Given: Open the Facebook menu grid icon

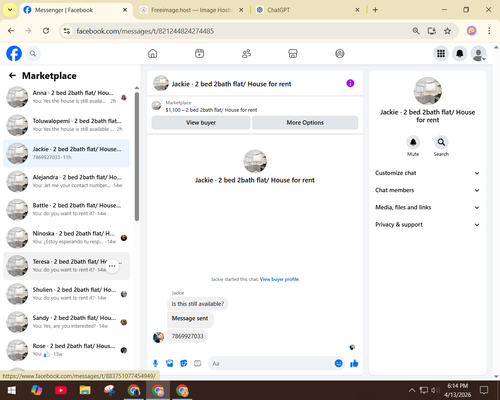Looking at the screenshot, I should click(x=441, y=53).
